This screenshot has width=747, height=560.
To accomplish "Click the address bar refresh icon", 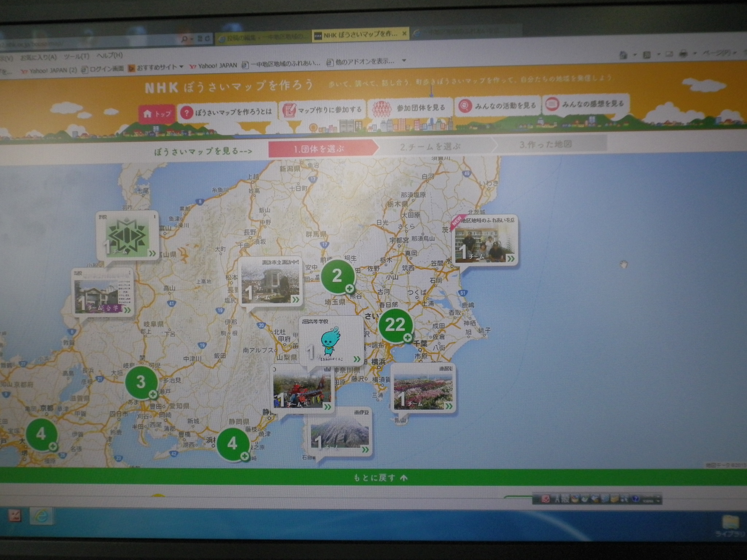I will point(208,38).
